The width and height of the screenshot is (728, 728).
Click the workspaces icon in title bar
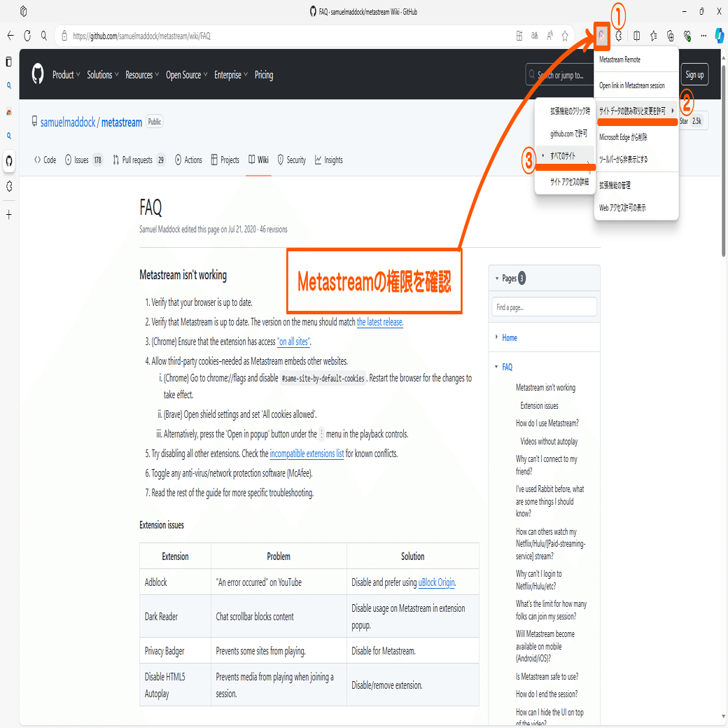coord(23,11)
